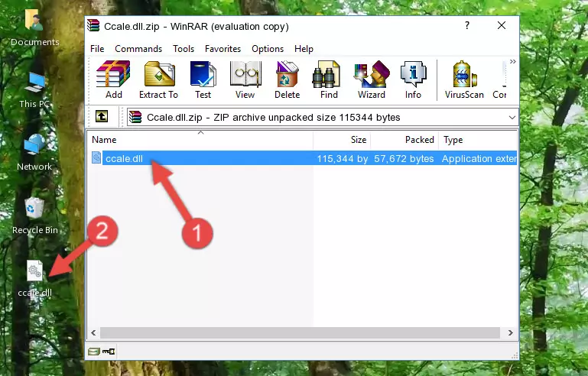The height and width of the screenshot is (376, 588).
Task: Open the Favorites menu
Action: pyautogui.click(x=223, y=49)
